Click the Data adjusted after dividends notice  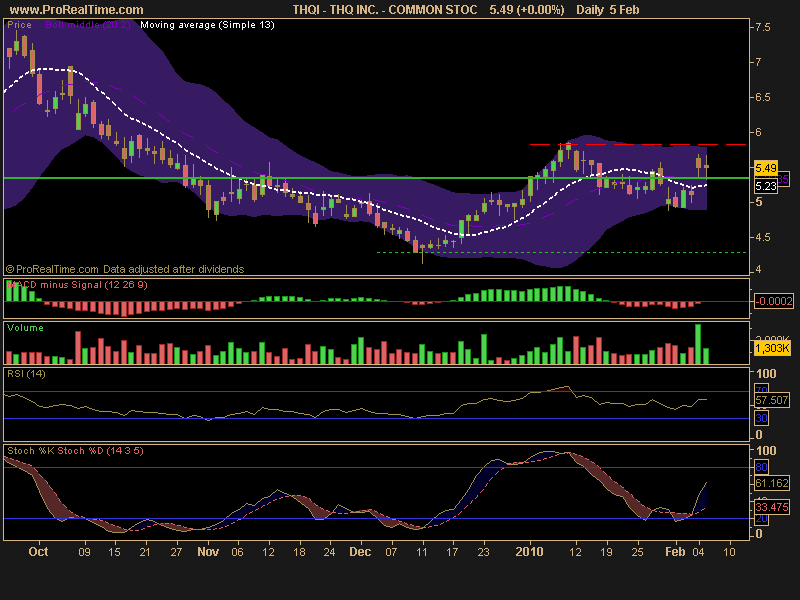click(x=173, y=269)
